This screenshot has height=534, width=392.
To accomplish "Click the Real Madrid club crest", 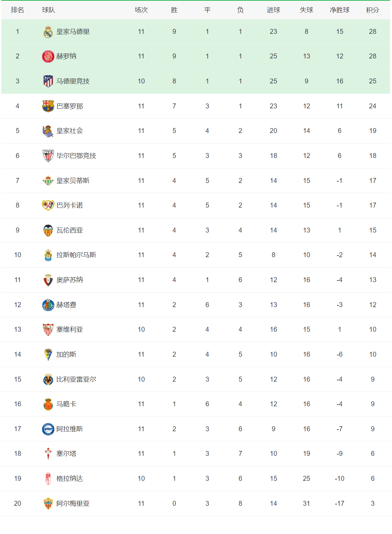I will click(x=48, y=32).
